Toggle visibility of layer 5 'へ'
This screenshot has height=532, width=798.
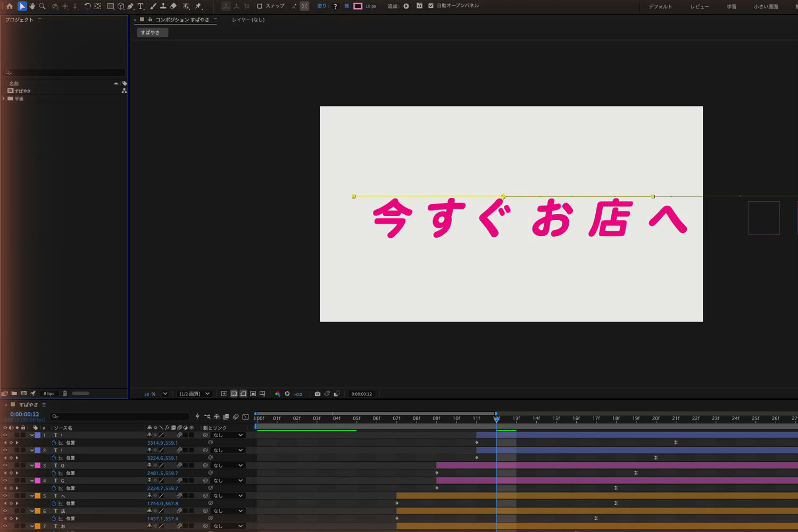coord(5,496)
